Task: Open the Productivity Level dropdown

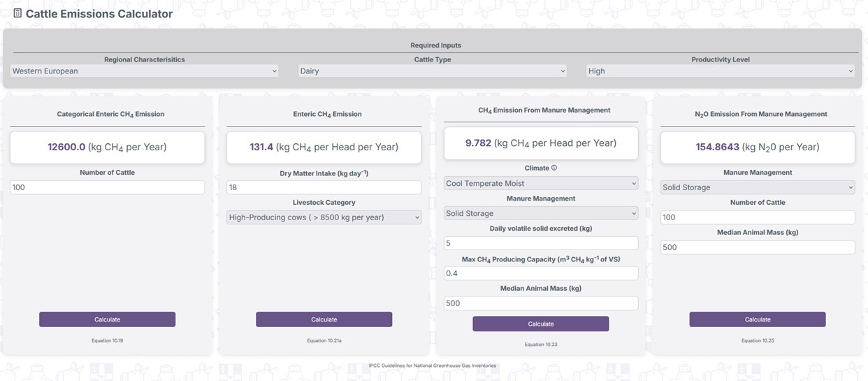Action: click(721, 71)
